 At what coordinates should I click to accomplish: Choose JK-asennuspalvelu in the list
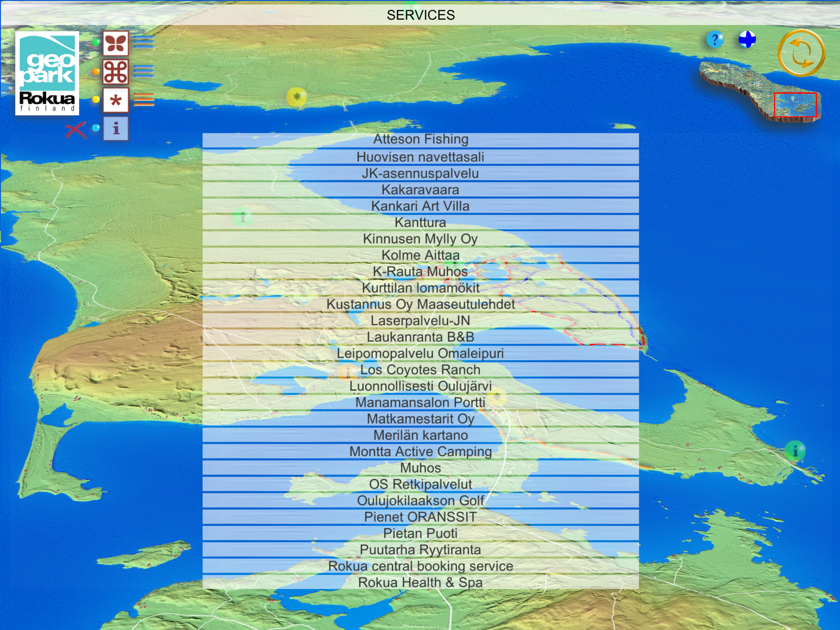(421, 173)
